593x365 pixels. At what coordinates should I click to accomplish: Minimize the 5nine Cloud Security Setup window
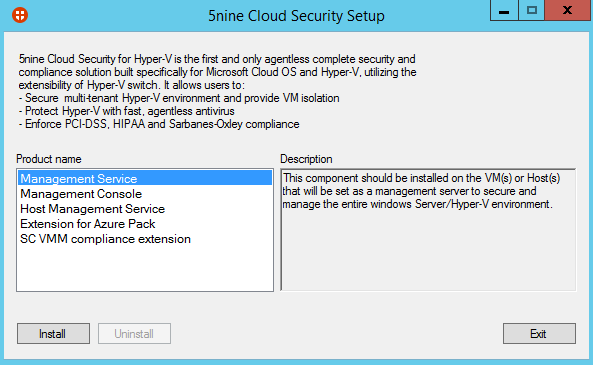pos(504,11)
